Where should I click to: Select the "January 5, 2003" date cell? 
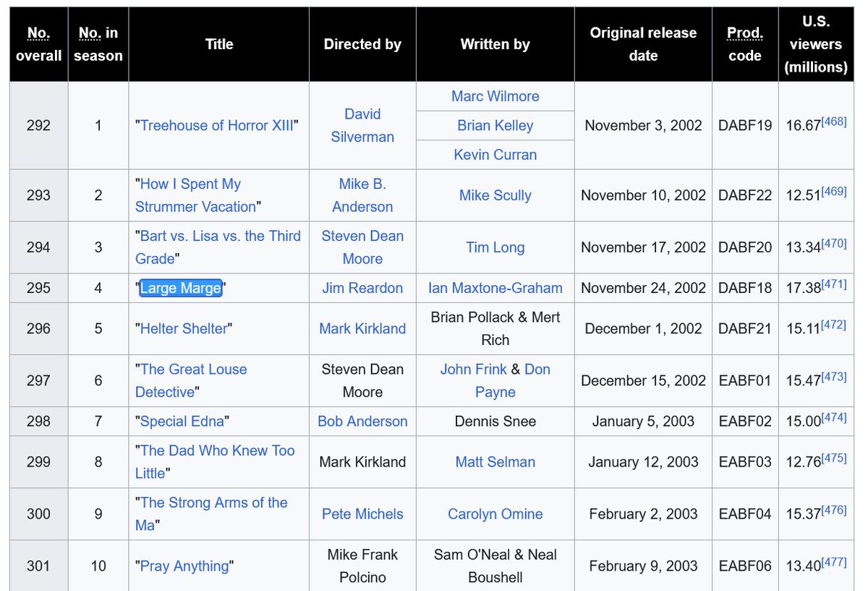point(643,421)
